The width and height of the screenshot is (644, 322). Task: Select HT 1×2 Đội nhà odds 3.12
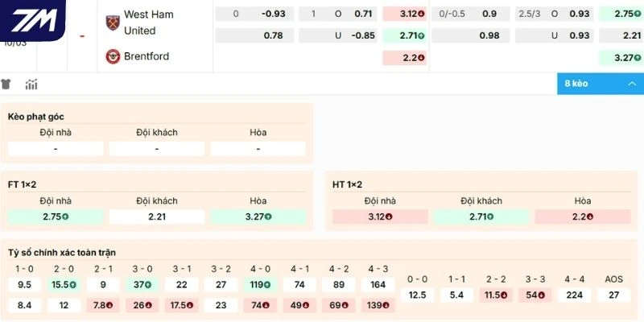[x=380, y=217]
